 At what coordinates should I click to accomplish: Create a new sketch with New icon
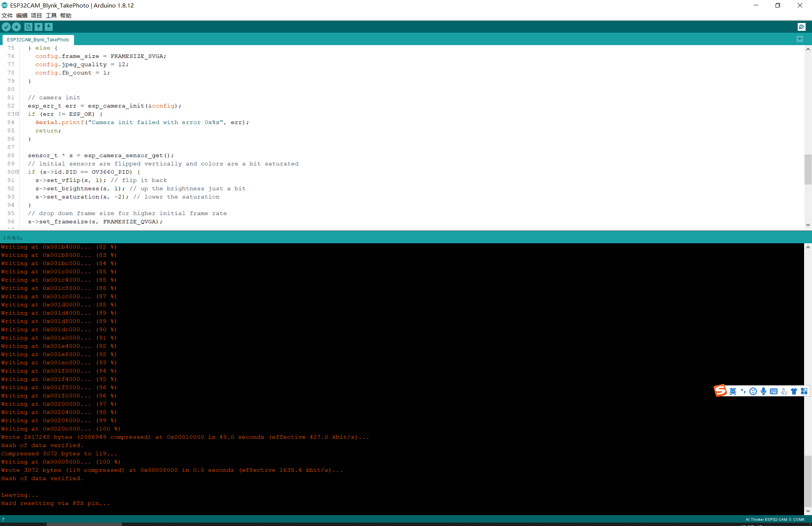click(x=28, y=27)
